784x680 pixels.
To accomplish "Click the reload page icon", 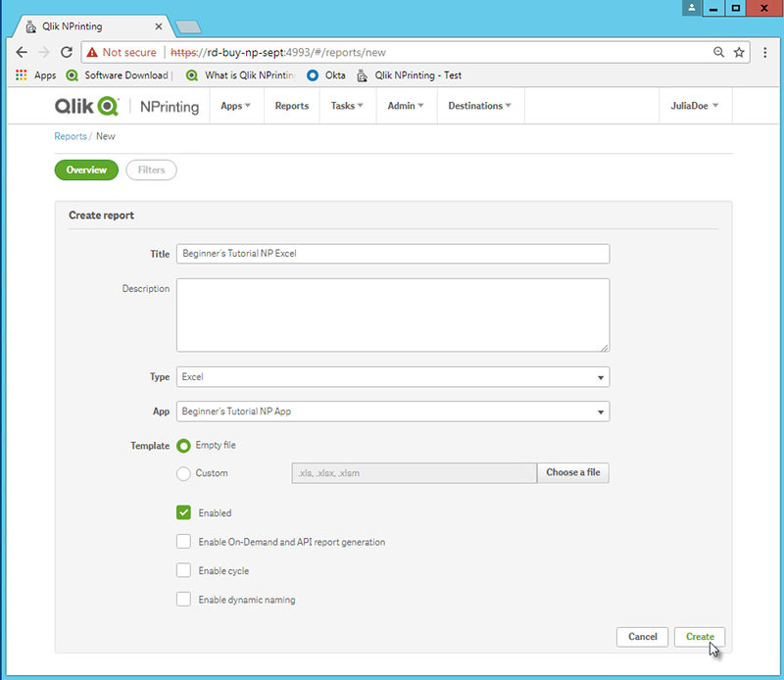I will click(65, 52).
